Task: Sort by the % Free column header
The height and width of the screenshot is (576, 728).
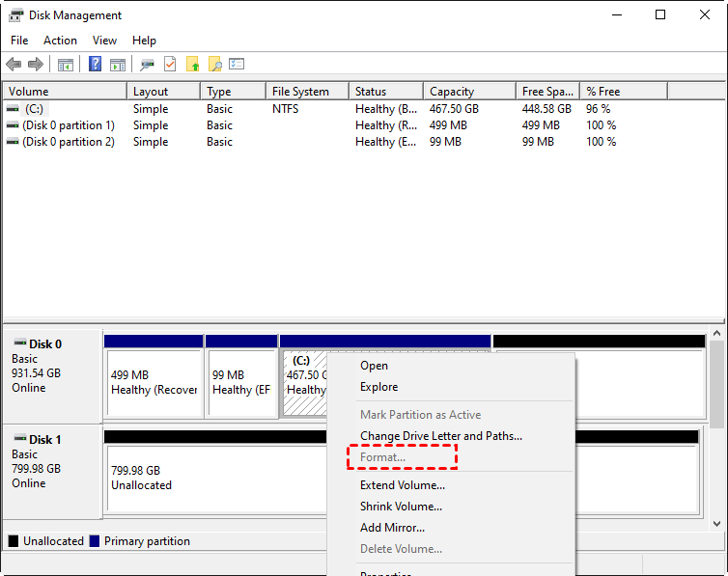Action: 625,92
